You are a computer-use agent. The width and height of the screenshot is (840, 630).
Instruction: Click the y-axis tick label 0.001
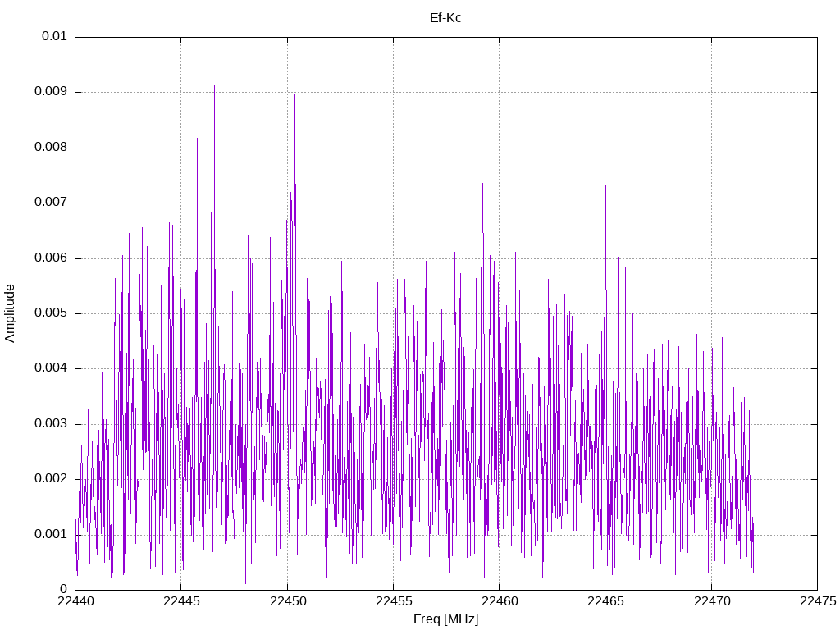[x=51, y=534]
